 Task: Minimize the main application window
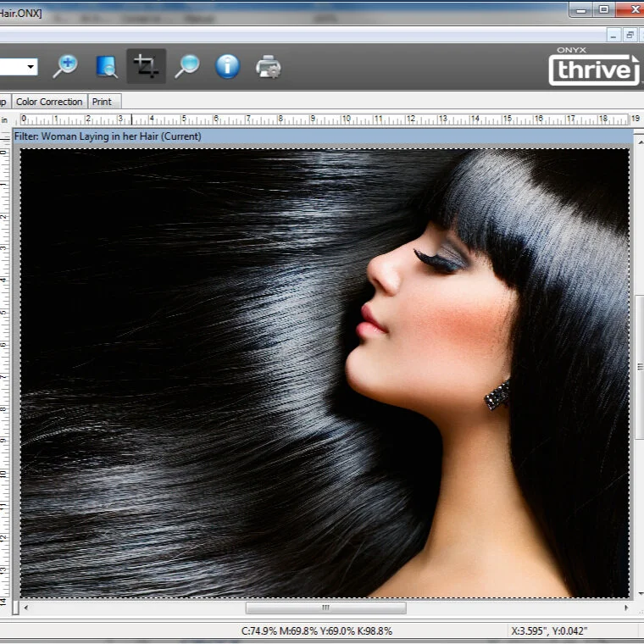pos(581,10)
